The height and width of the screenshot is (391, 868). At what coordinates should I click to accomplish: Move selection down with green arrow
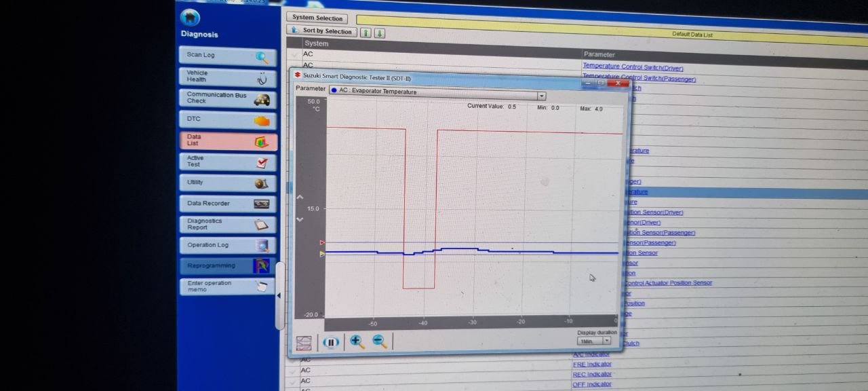pyautogui.click(x=380, y=33)
